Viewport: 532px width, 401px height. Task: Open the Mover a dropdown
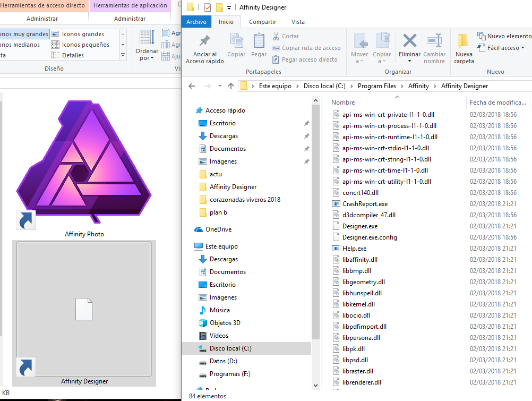(x=361, y=47)
